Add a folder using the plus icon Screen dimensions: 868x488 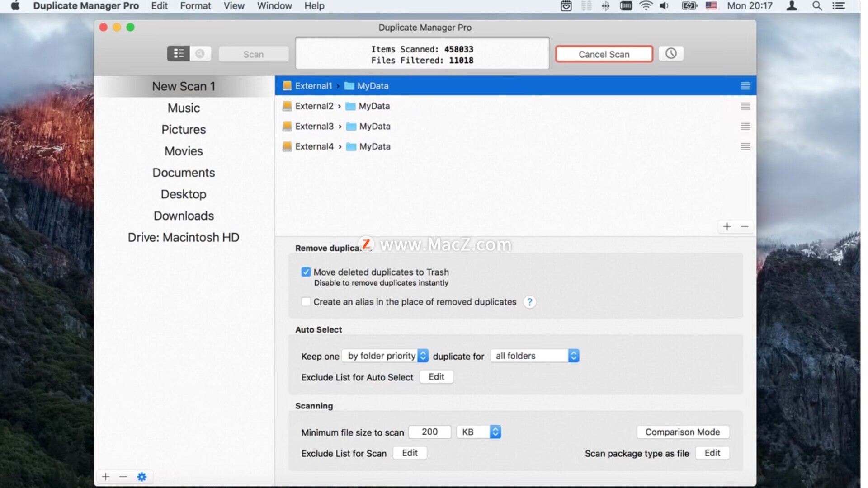point(727,226)
